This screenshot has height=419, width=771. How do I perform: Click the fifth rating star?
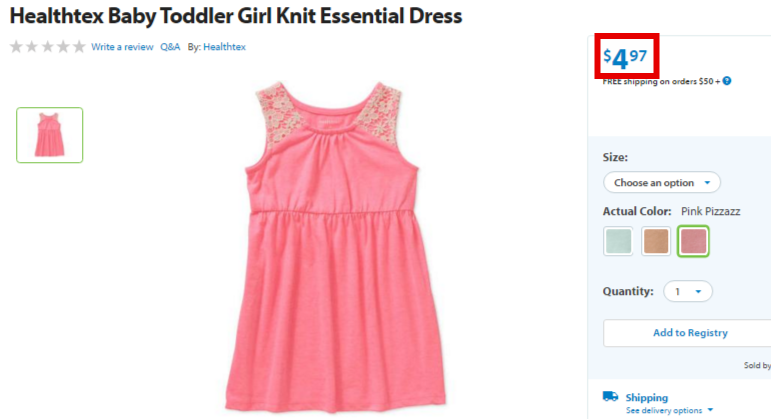click(79, 47)
